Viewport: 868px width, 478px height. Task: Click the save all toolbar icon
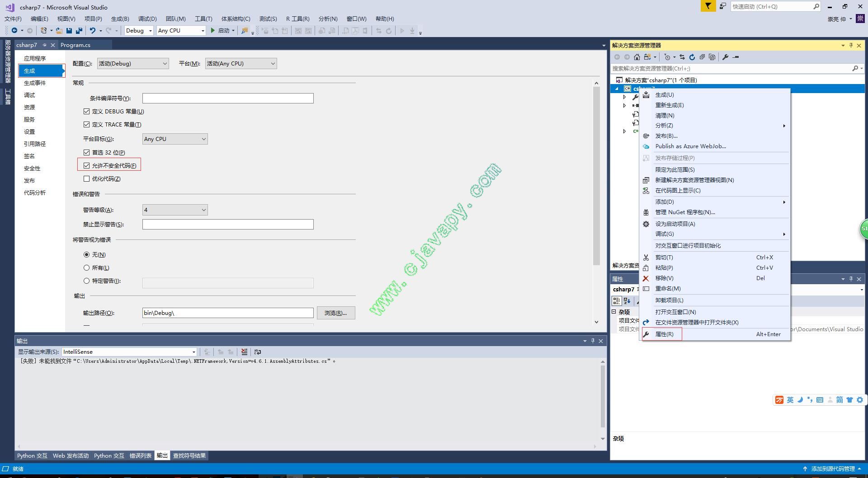79,31
